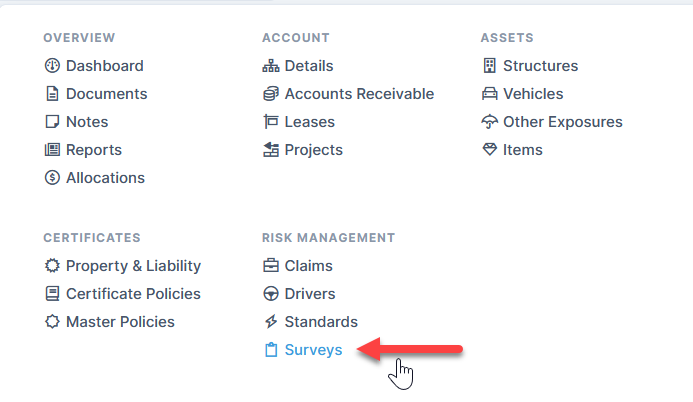This screenshot has height=402, width=693.
Task: Open Master Policies page
Action: (x=120, y=322)
